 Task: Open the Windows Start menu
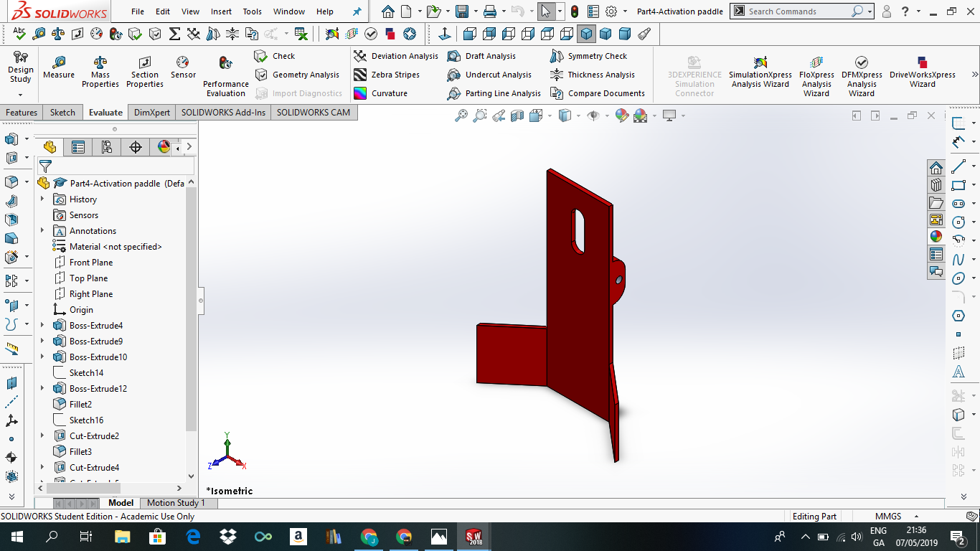pyautogui.click(x=17, y=537)
